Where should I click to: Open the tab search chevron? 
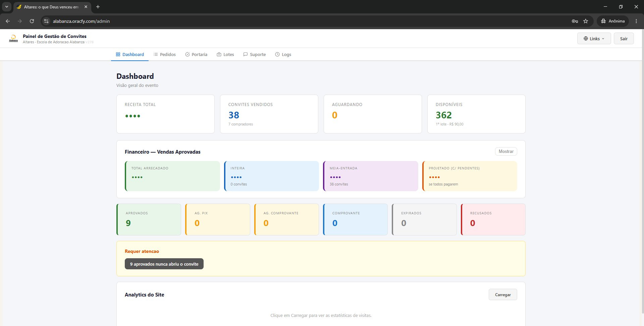[6, 7]
